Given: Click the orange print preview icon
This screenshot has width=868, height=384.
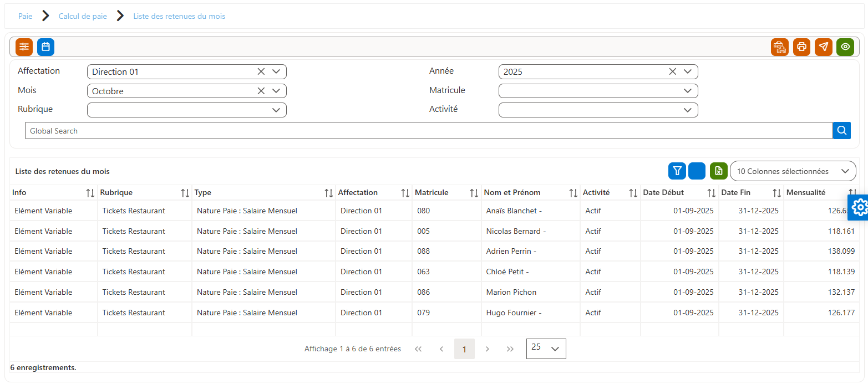Looking at the screenshot, I should (x=780, y=47).
